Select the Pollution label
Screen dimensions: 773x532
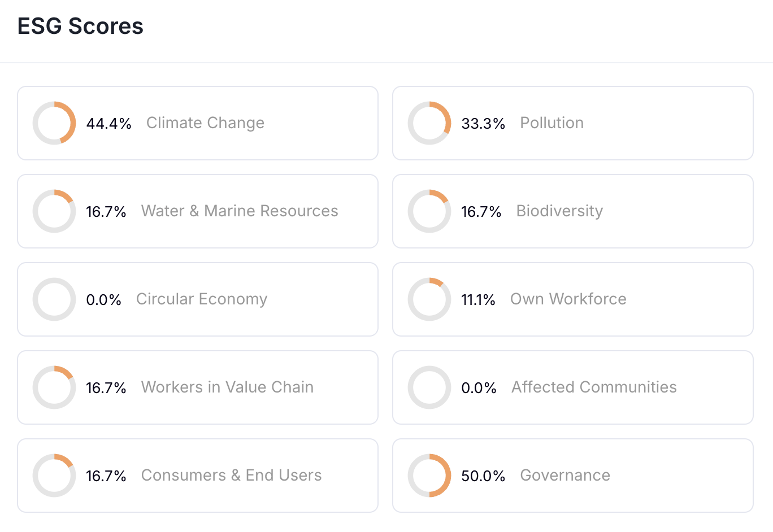pos(551,123)
